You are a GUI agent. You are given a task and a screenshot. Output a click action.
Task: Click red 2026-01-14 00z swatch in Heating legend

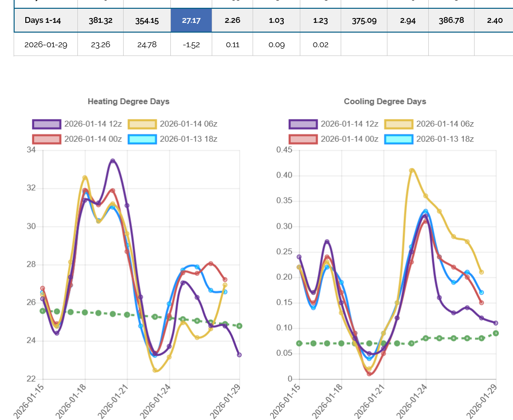tap(47, 139)
